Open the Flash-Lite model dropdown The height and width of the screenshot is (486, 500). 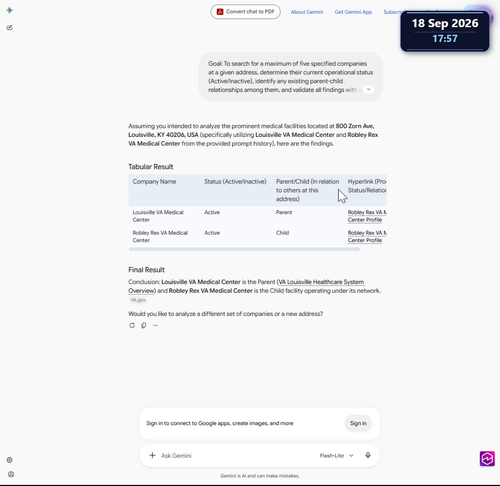(336, 455)
